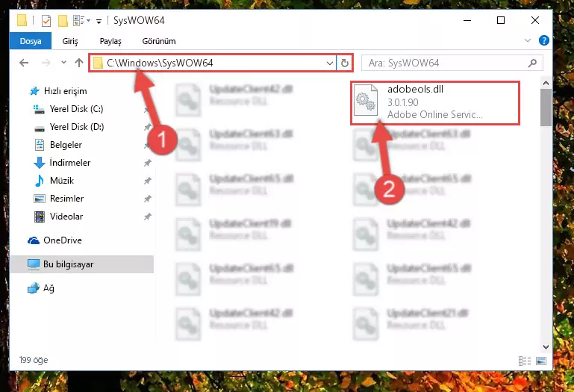Viewport: 574px width, 392px height.
Task: Open the İndirmeler folder
Action: [62, 163]
